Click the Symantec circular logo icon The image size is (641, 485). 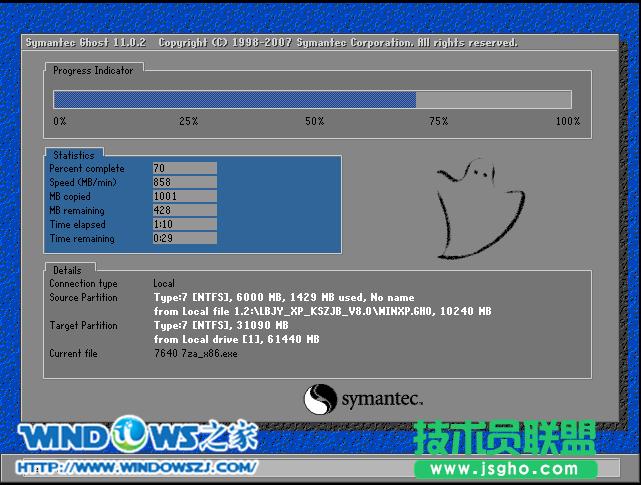tap(320, 399)
